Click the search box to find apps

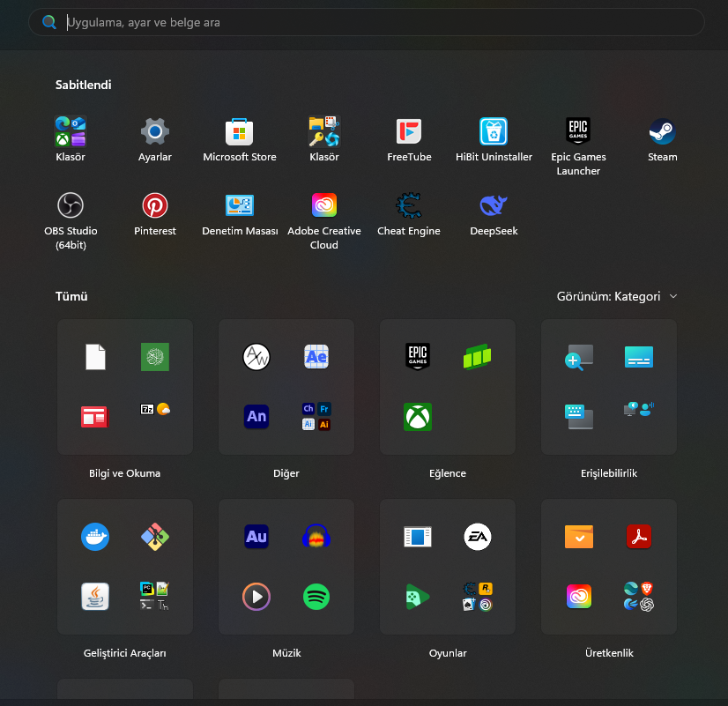click(367, 22)
